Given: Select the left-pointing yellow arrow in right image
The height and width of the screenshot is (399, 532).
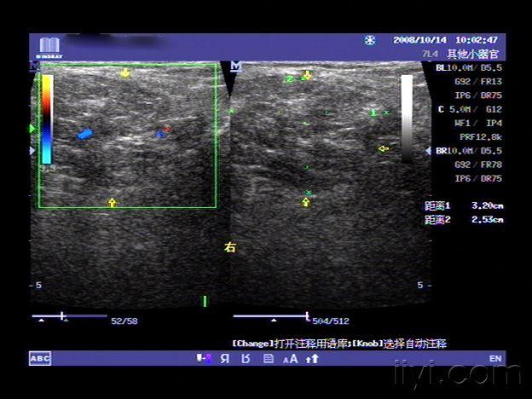Looking at the screenshot, I should (384, 148).
